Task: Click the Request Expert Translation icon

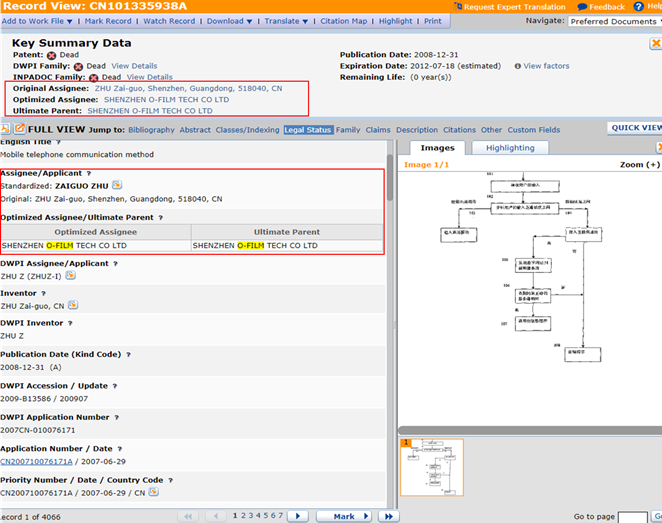Action: click(458, 6)
